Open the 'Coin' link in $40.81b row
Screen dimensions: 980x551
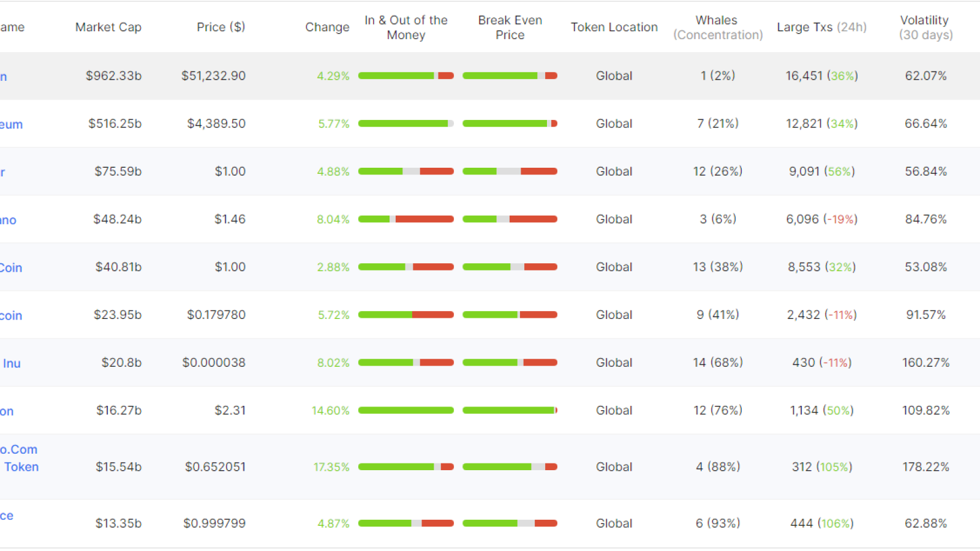(x=11, y=268)
